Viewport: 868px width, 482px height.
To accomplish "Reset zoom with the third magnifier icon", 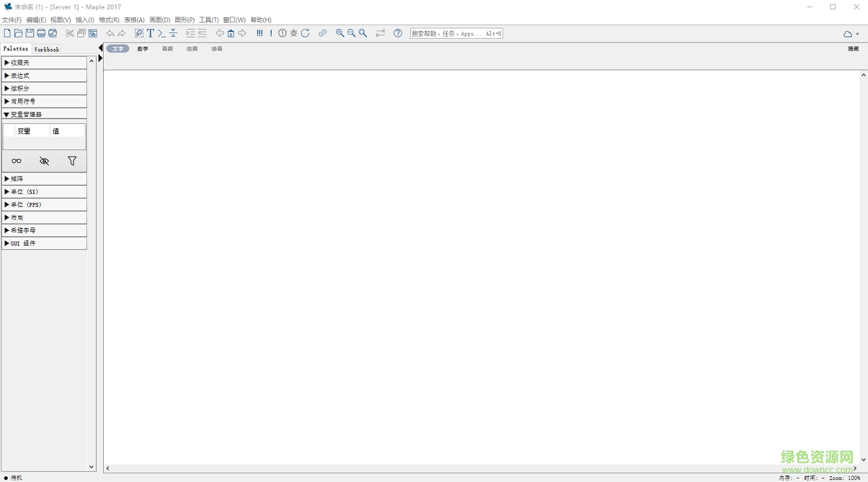I will point(363,34).
